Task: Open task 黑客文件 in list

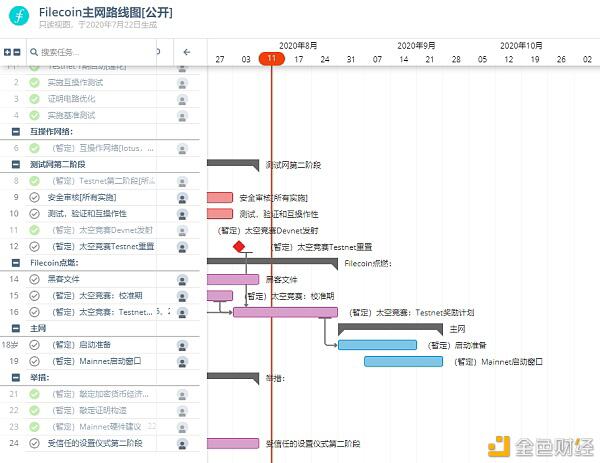Action: [x=64, y=279]
